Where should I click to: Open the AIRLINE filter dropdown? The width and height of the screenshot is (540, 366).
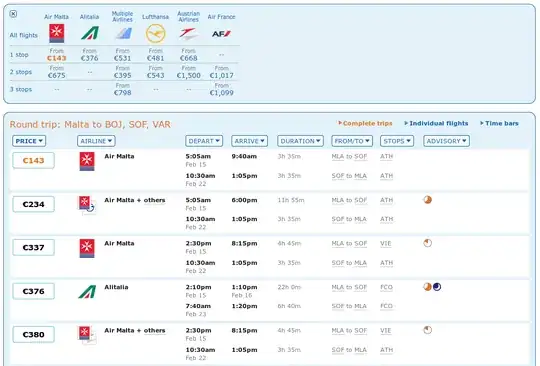coord(96,141)
